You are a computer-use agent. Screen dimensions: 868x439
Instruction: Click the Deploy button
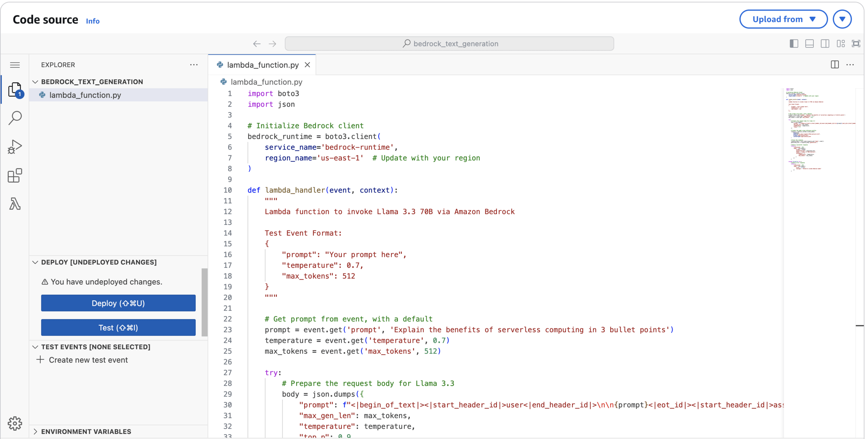click(118, 303)
